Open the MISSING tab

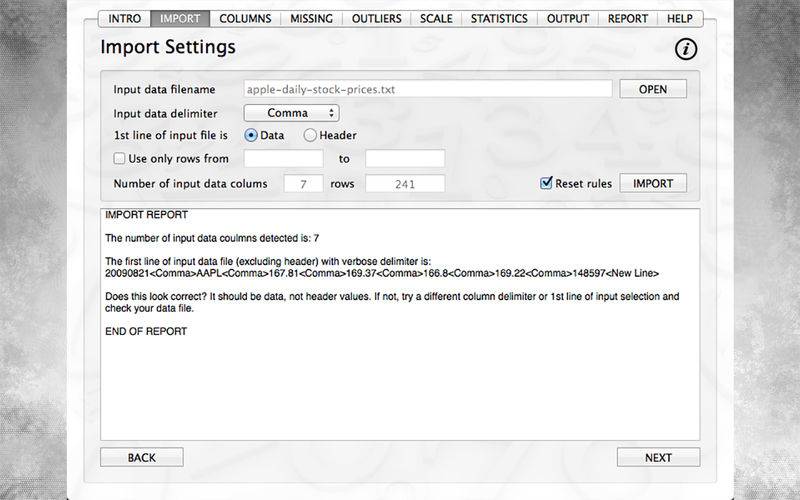click(x=311, y=19)
